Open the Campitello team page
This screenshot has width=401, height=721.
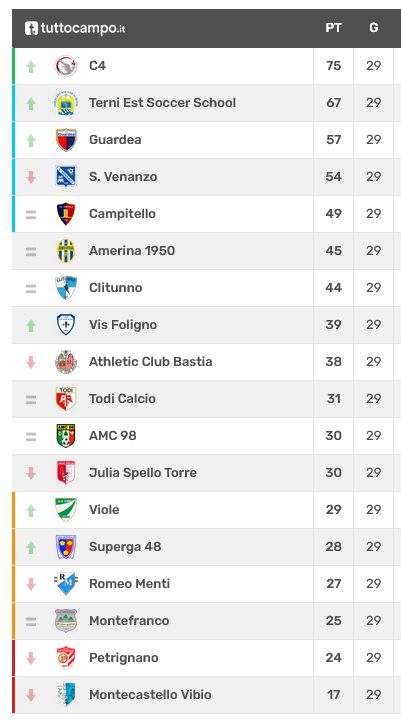pos(122,214)
